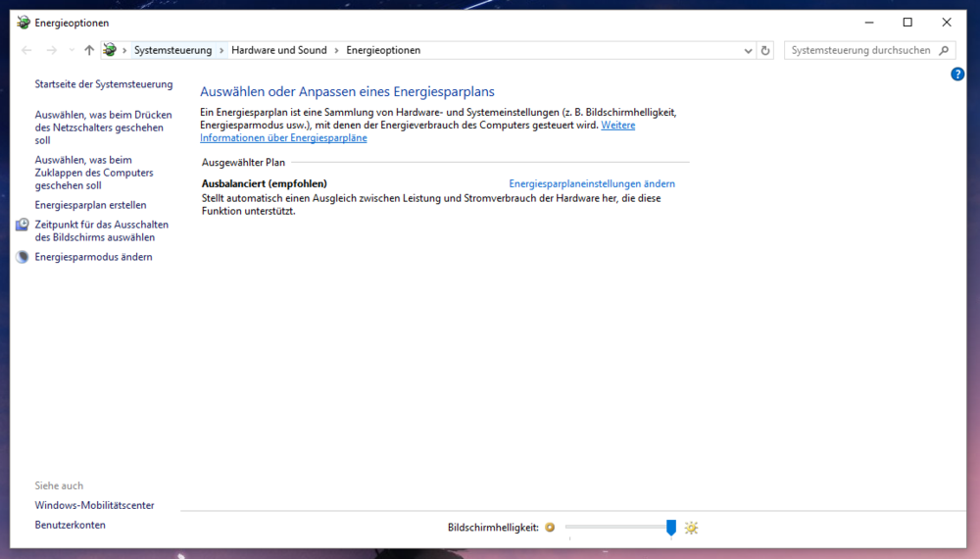Viewport: 980px width, 559px height.
Task: Click the icon beside Zeitpunkt für das Ausschalten
Action: 23,225
